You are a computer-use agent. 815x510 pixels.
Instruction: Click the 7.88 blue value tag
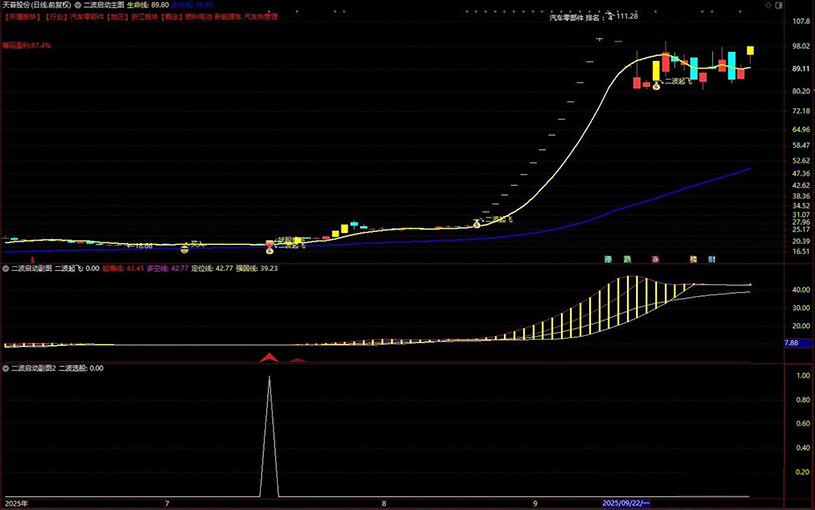tap(790, 343)
